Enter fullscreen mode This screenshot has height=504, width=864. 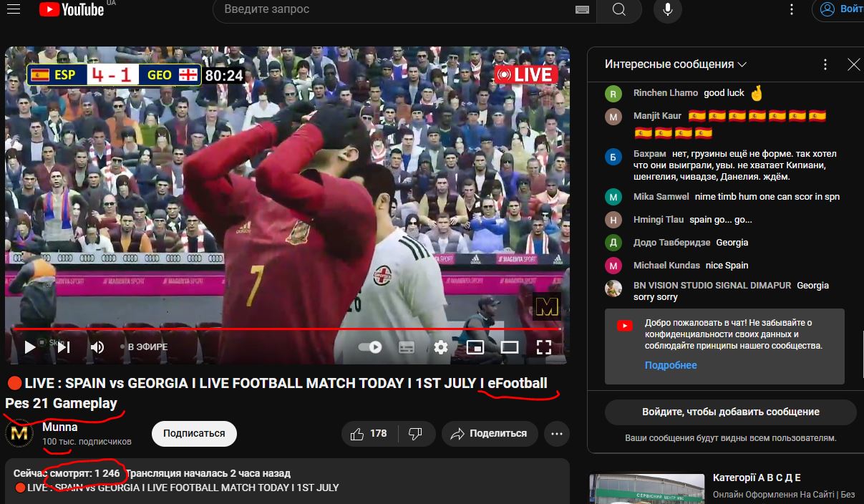[x=544, y=347]
